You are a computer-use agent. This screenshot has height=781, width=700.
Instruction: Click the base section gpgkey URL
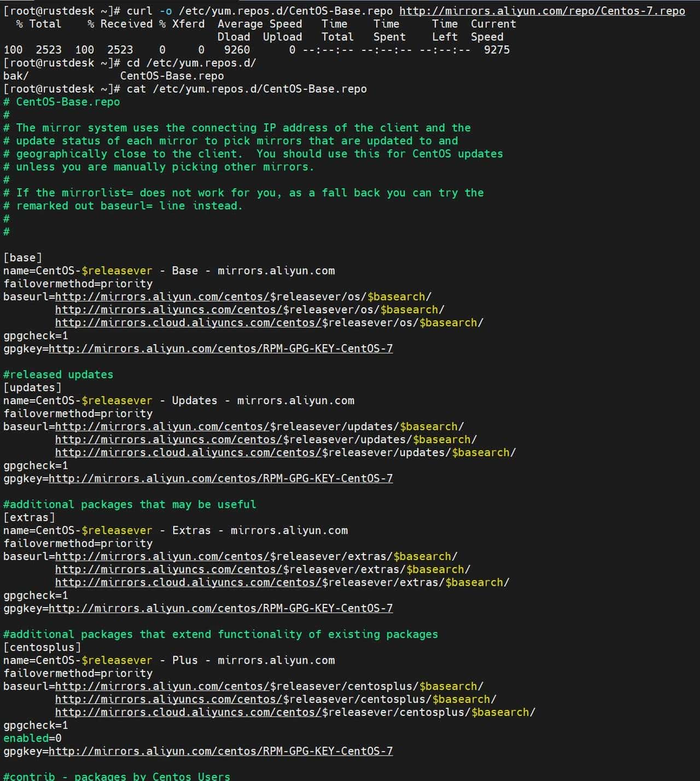219,348
